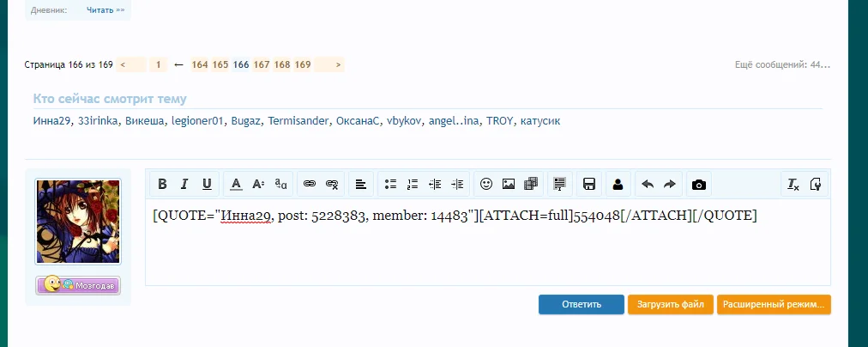Open the insert quote/code menu

click(560, 184)
